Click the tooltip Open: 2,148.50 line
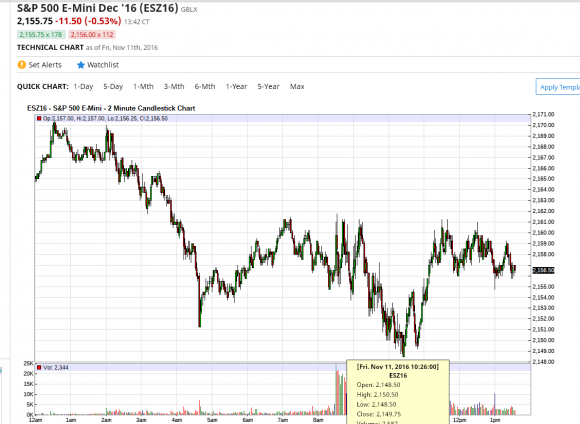 point(378,385)
